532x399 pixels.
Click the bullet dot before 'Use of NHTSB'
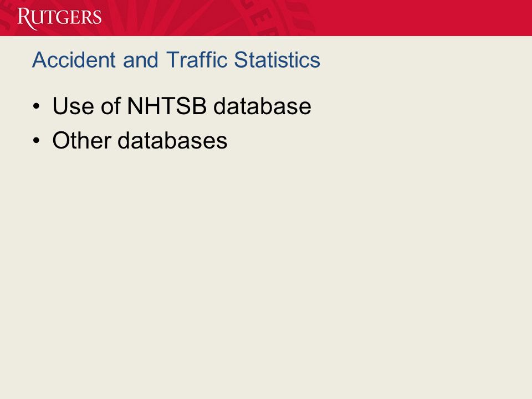[x=37, y=106]
